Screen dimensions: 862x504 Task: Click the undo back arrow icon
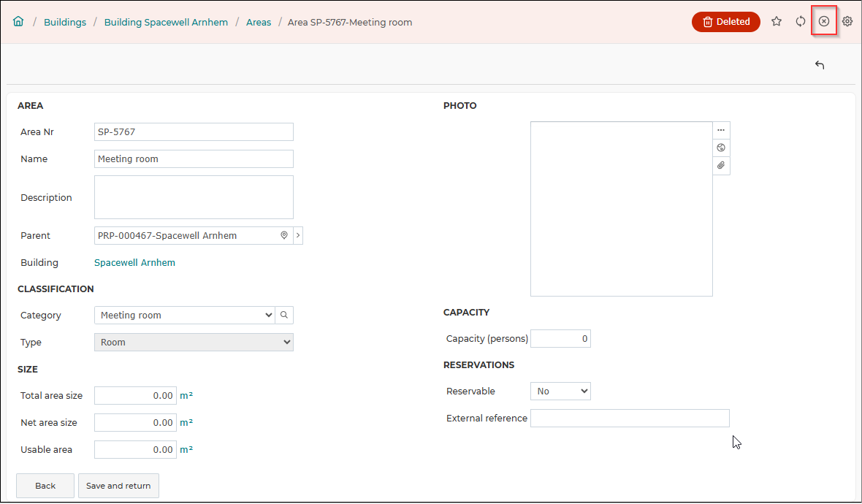point(820,65)
